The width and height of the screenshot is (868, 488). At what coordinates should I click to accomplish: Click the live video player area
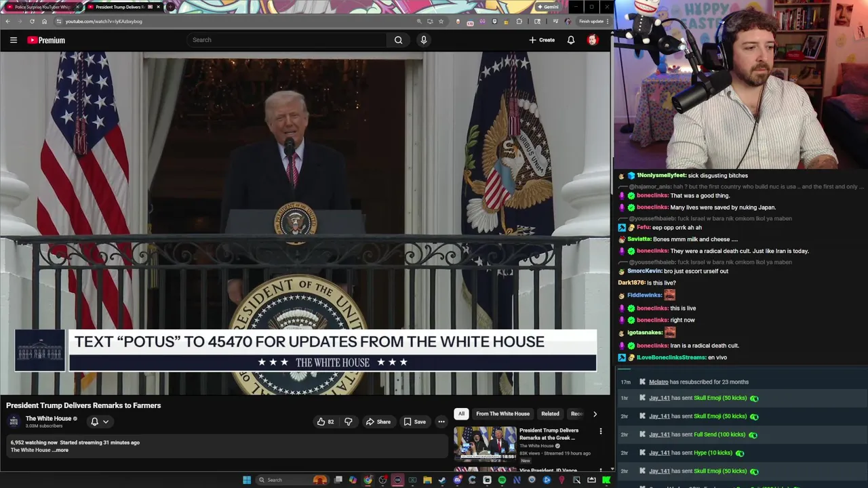305,224
